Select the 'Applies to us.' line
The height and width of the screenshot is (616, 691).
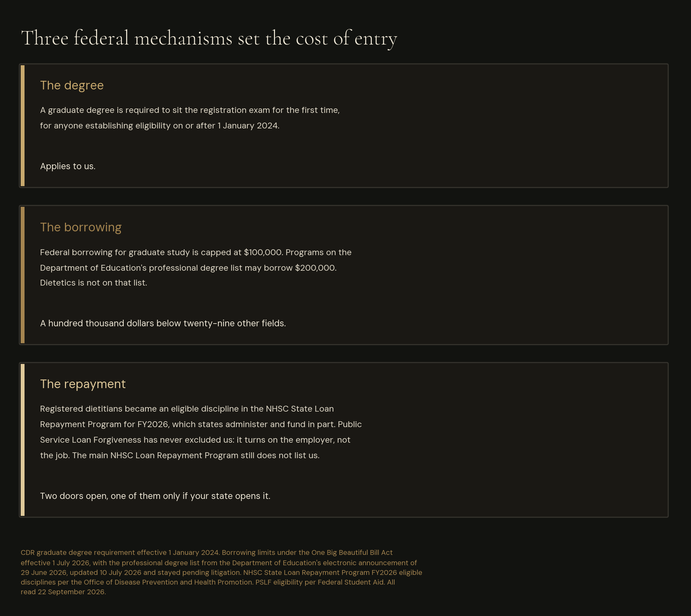(68, 166)
